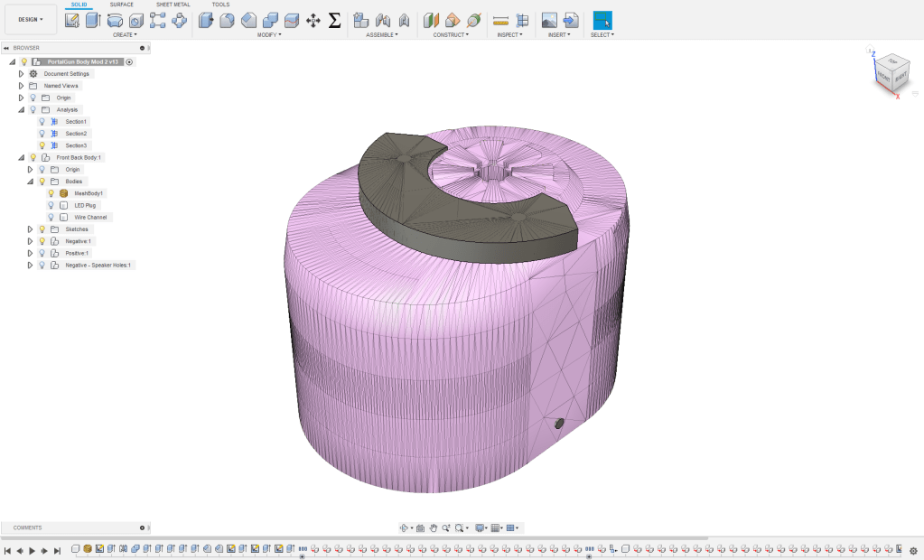924x560 pixels.
Task: Open the DESIGN workspace dropdown
Action: [x=30, y=19]
